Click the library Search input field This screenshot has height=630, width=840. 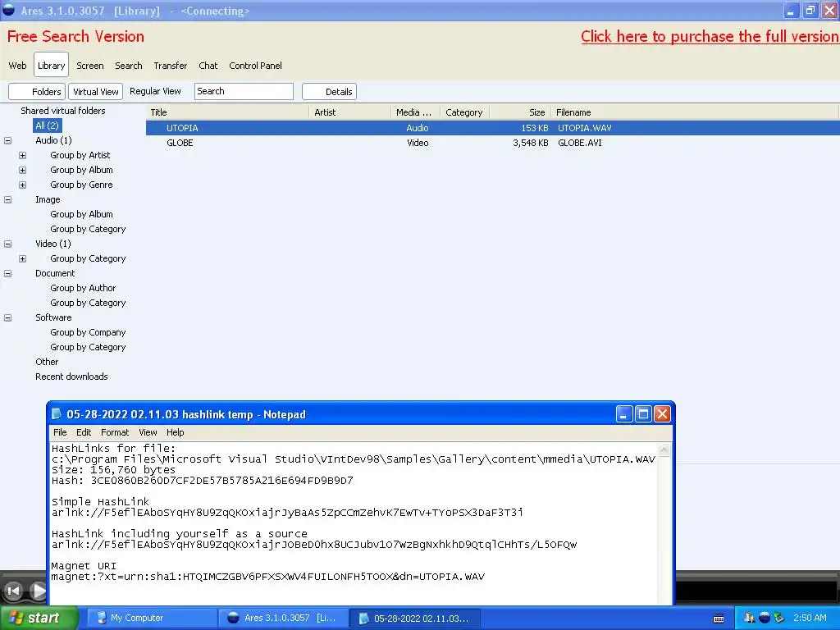tap(244, 91)
